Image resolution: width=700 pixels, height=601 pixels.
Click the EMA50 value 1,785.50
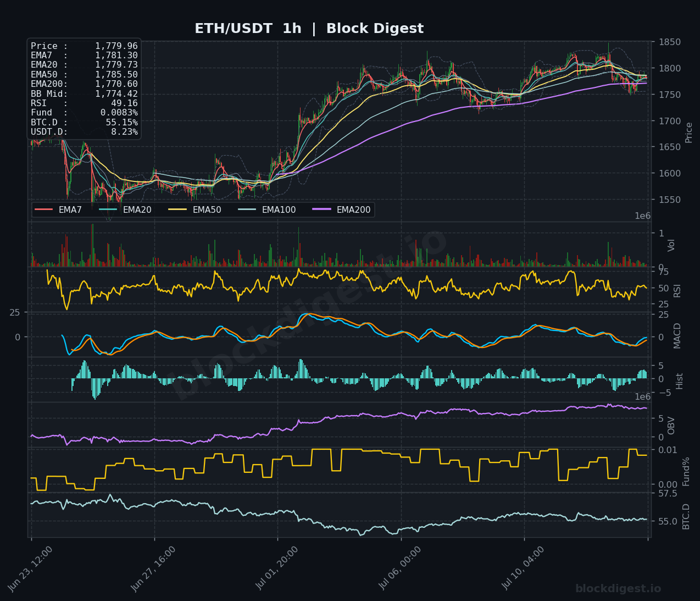coord(116,74)
